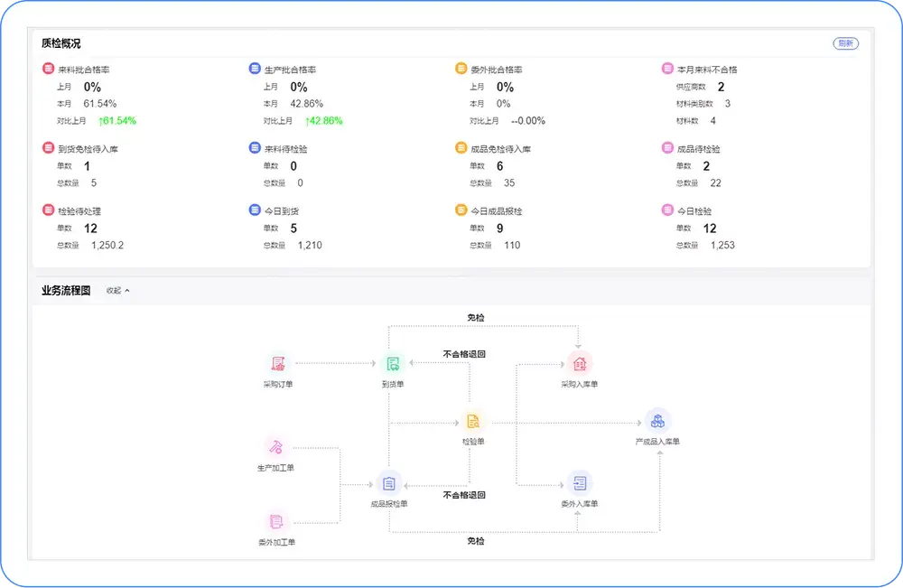Click the 生产加工单 hammer icon
Viewport: 903px width, 588px height.
[275, 447]
